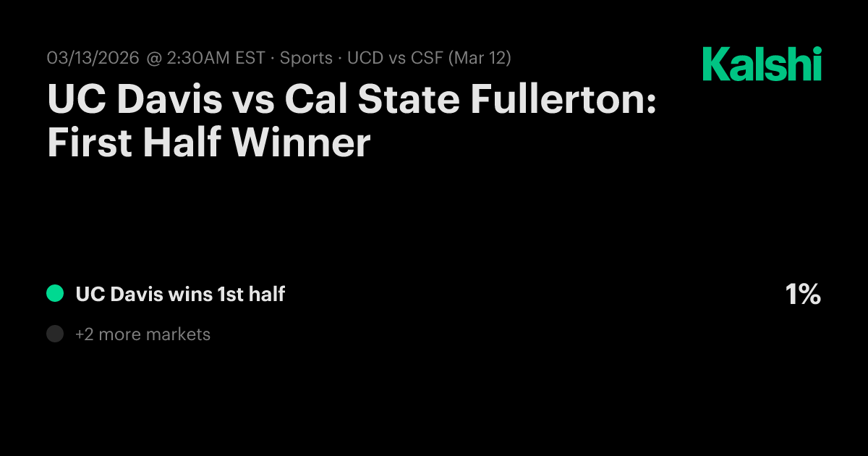The width and height of the screenshot is (868, 456).
Task: Click the "vs" word in the headline
Action: click(253, 99)
